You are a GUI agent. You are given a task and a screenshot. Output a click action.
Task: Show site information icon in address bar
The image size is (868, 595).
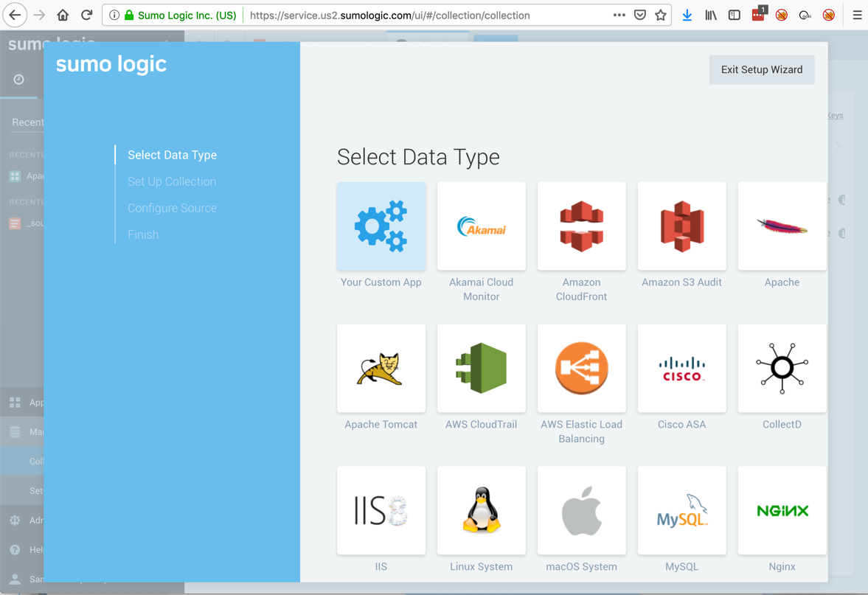[x=114, y=15]
